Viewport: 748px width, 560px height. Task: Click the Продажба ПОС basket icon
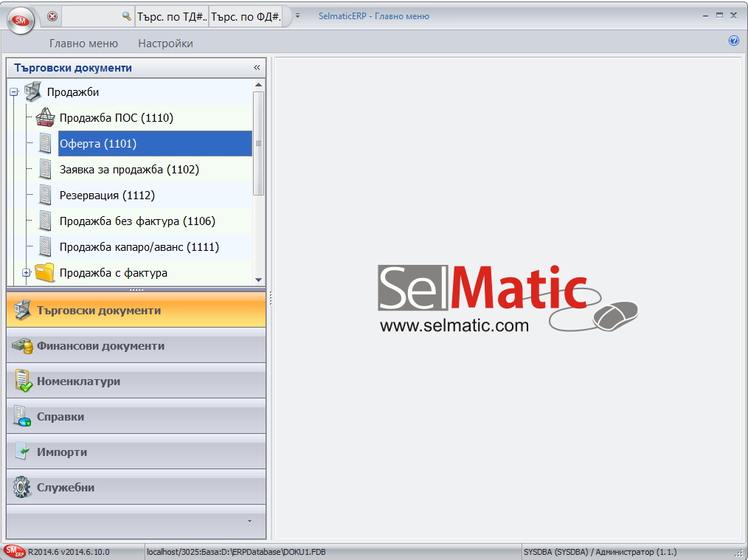point(45,117)
